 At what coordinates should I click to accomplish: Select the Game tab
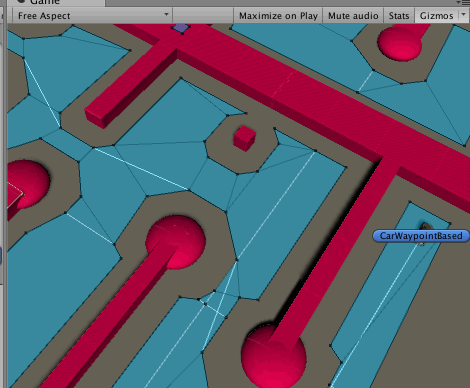(55, 3)
